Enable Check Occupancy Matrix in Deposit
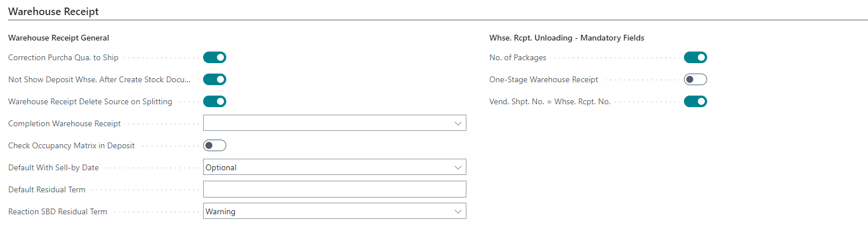The image size is (868, 234). pyautogui.click(x=214, y=145)
